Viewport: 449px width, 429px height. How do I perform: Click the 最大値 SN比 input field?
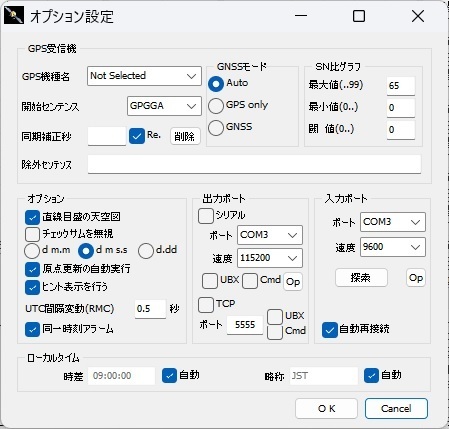[401, 86]
